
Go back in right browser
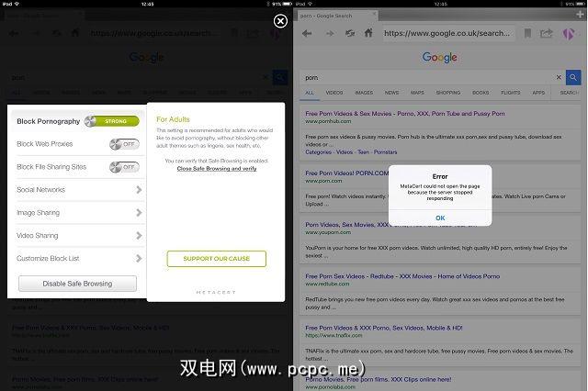tap(307, 33)
